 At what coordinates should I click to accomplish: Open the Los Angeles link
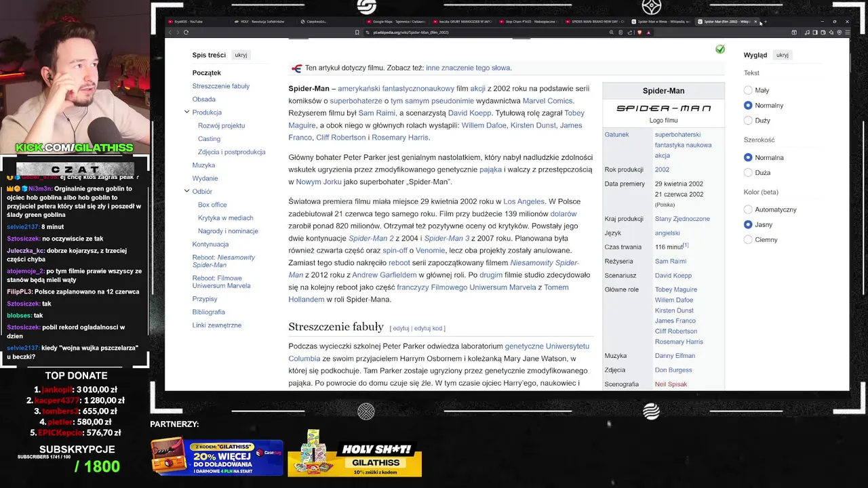point(524,201)
